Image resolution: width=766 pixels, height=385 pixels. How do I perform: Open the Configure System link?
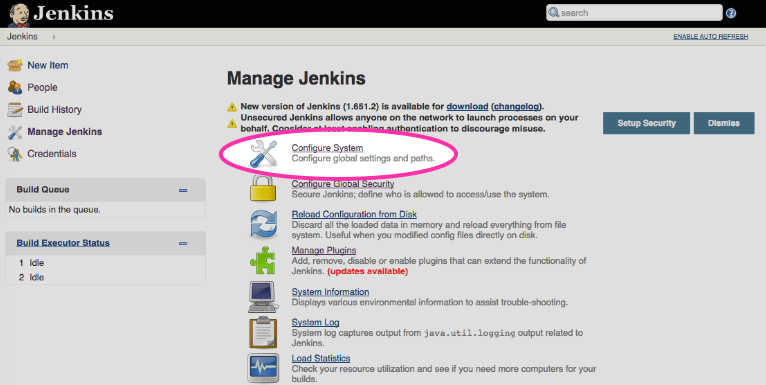click(327, 148)
